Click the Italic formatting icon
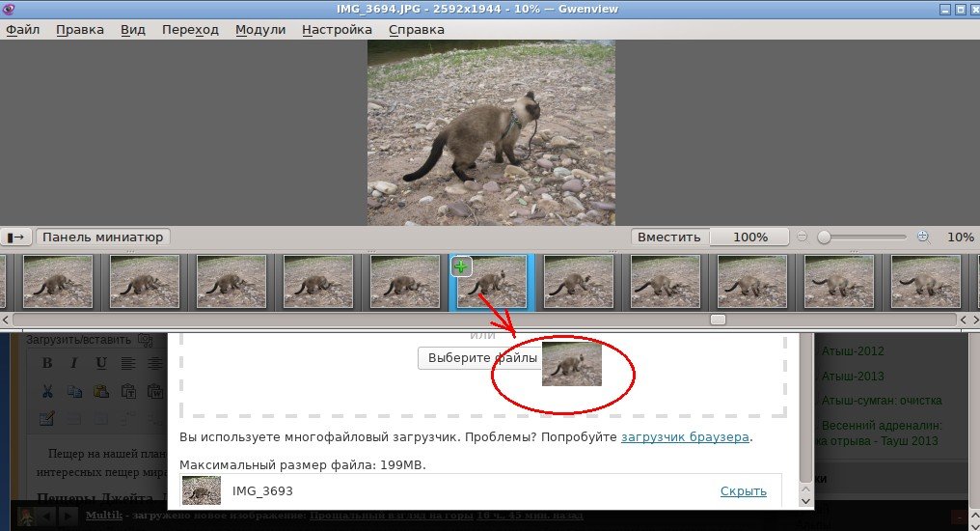Screen dimensions: 980x531 (74, 363)
